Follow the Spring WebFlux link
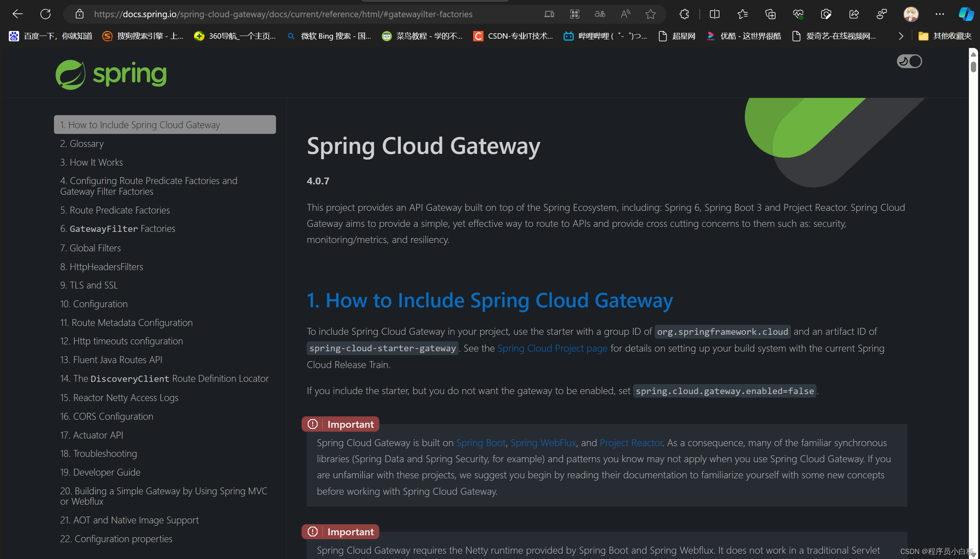980x559 pixels. coord(543,443)
